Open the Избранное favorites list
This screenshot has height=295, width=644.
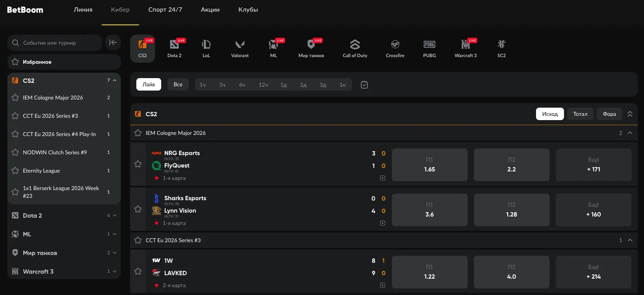coord(64,62)
